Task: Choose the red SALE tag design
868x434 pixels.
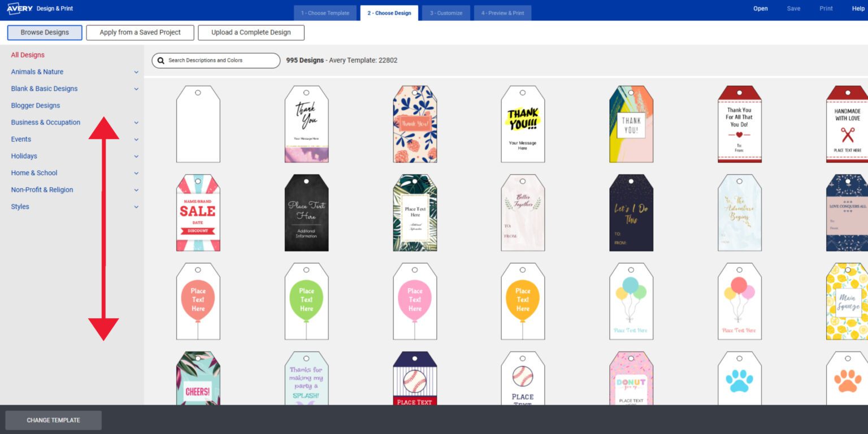Action: [x=198, y=213]
